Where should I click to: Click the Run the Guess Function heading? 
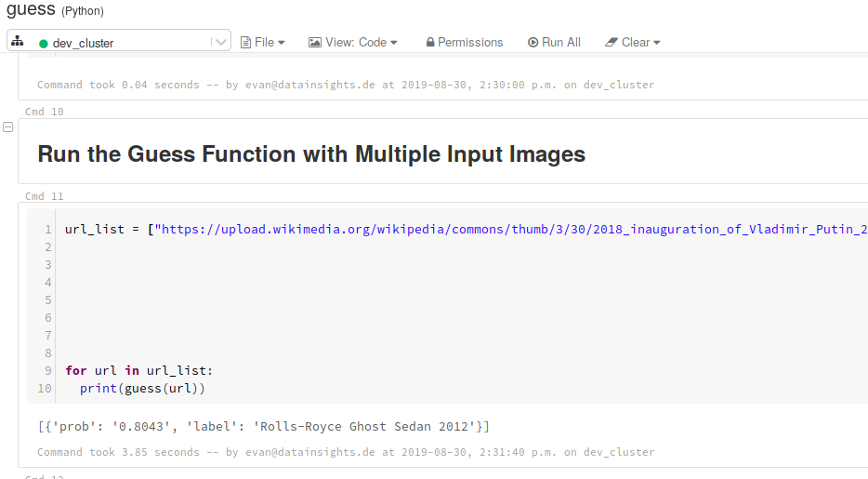[311, 154]
